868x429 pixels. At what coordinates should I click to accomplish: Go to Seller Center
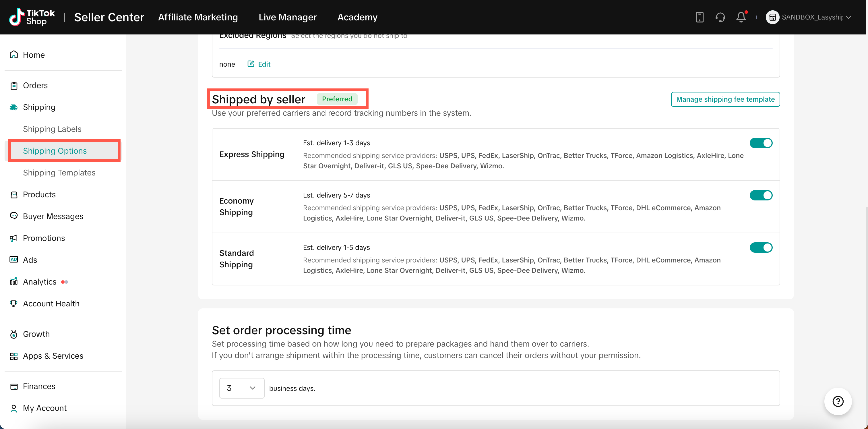click(x=109, y=17)
